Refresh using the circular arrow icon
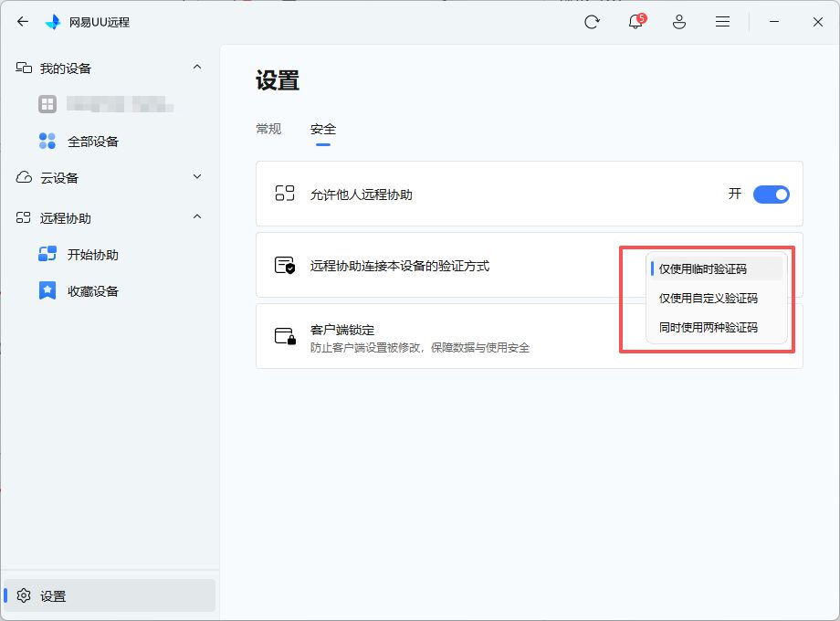The width and height of the screenshot is (840, 621). (x=592, y=22)
